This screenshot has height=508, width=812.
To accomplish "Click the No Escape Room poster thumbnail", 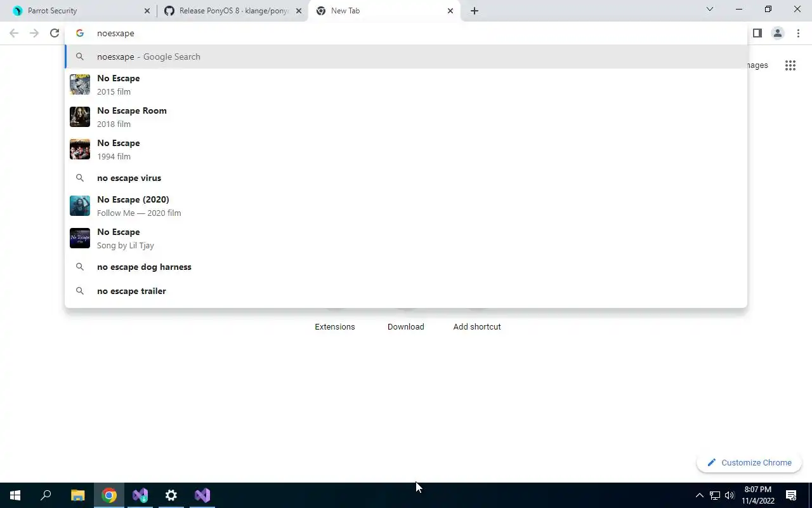I will point(80,117).
